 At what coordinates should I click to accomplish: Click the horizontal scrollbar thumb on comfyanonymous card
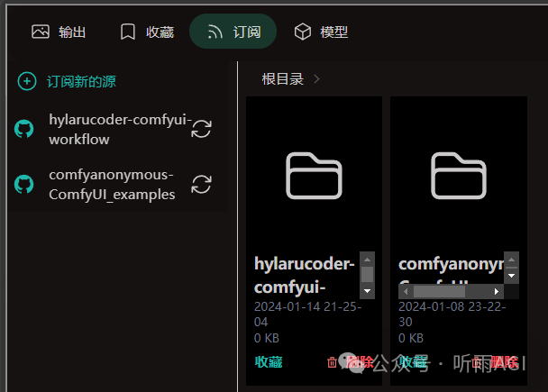point(439,291)
